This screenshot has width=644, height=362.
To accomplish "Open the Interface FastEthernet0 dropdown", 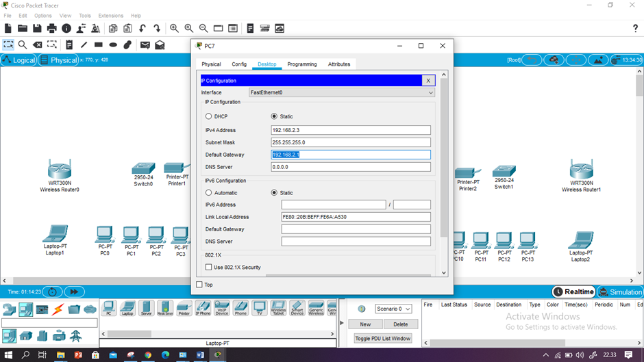I will [341, 92].
